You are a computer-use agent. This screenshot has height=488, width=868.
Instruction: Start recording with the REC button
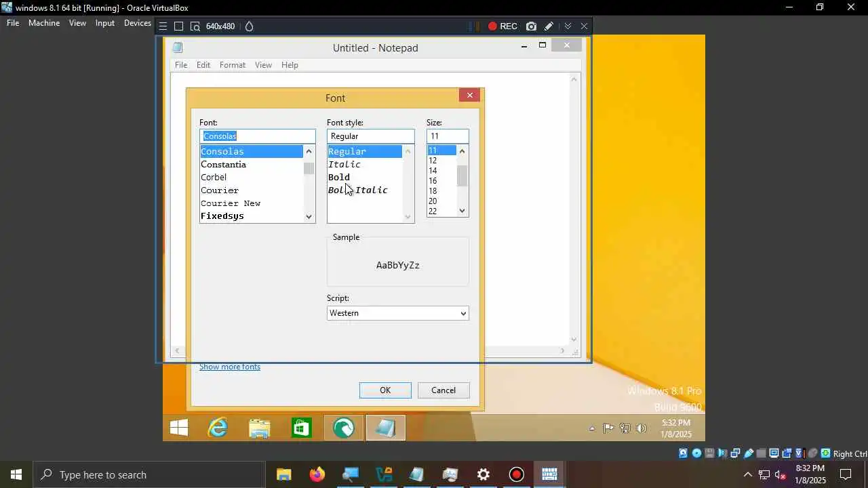(x=502, y=26)
